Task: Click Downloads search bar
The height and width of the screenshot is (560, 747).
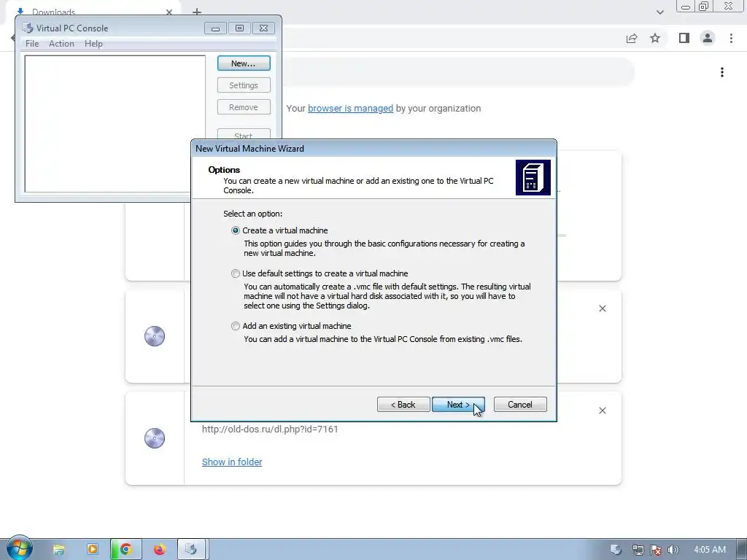Action: 457,72
